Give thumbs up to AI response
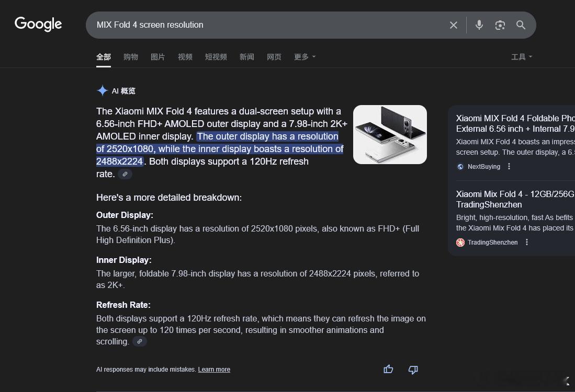Viewport: 575px width, 392px height. [388, 370]
